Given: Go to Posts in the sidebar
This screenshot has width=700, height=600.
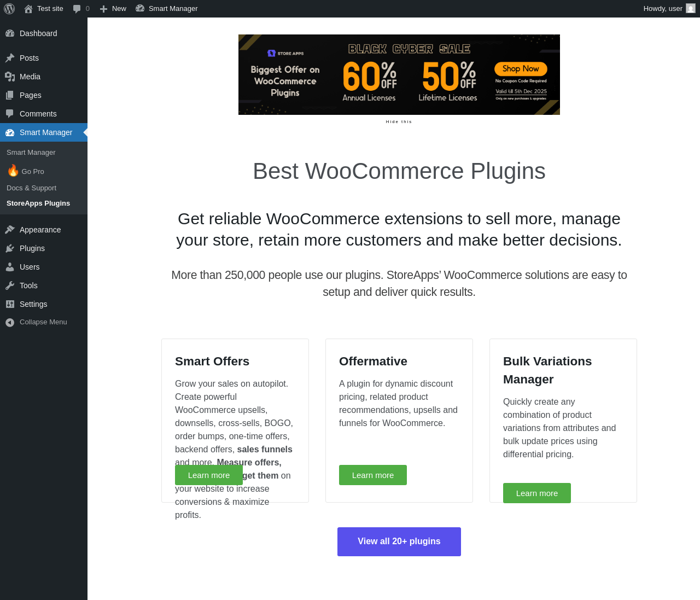Looking at the screenshot, I should tap(44, 58).
